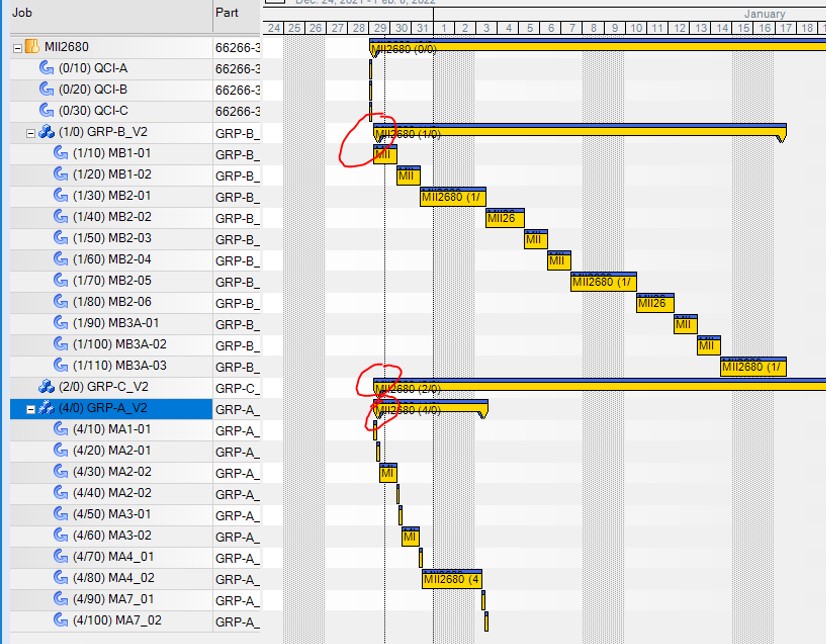Click the (4/60) MA3-02 operation icon
826x644 pixels.
coord(61,535)
